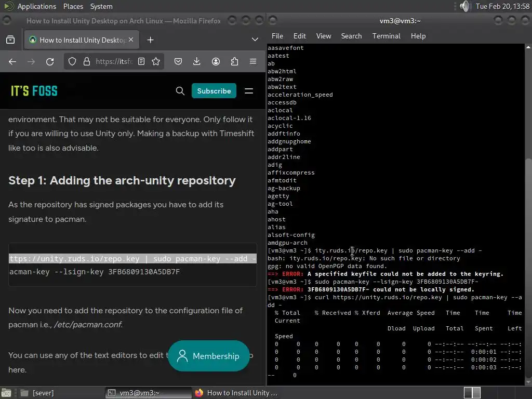The height and width of the screenshot is (399, 532).
Task: Open the Pocket save icon
Action: click(x=178, y=61)
